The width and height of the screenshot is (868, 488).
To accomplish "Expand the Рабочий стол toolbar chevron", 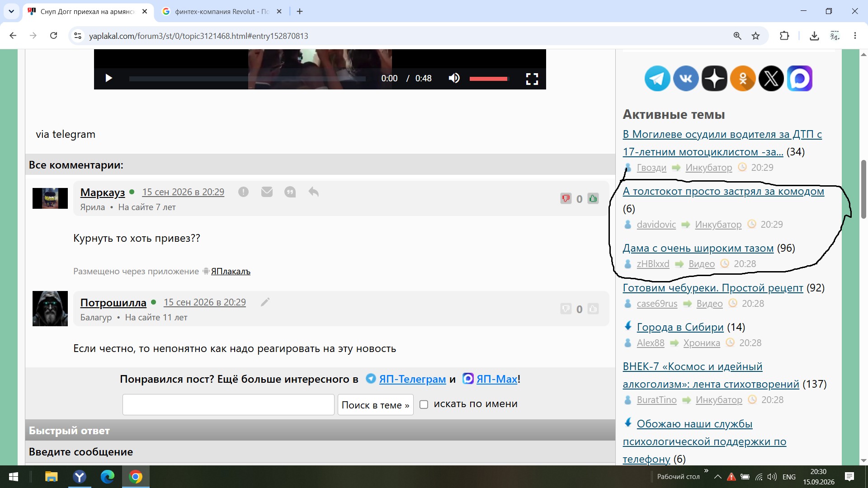I will (x=706, y=471).
